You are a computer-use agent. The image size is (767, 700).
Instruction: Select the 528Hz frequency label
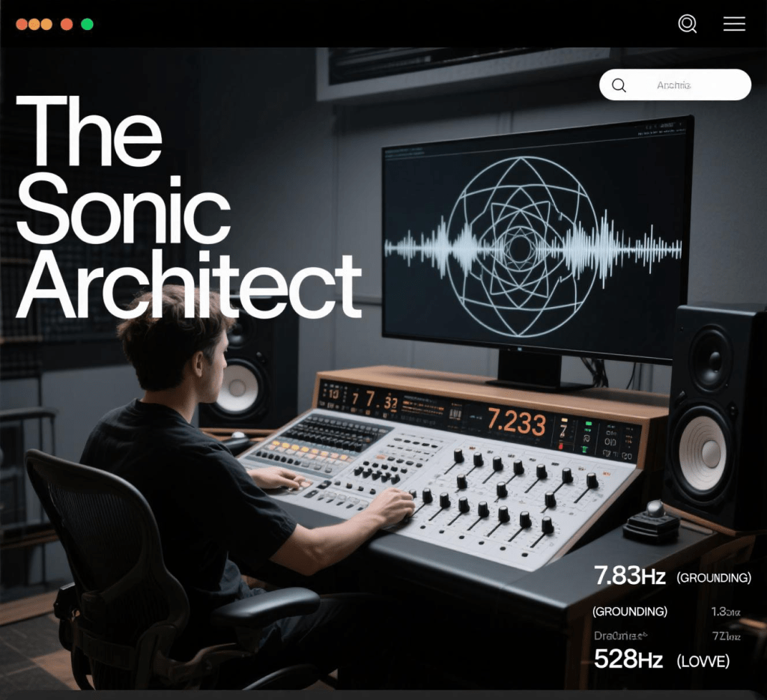[629, 660]
